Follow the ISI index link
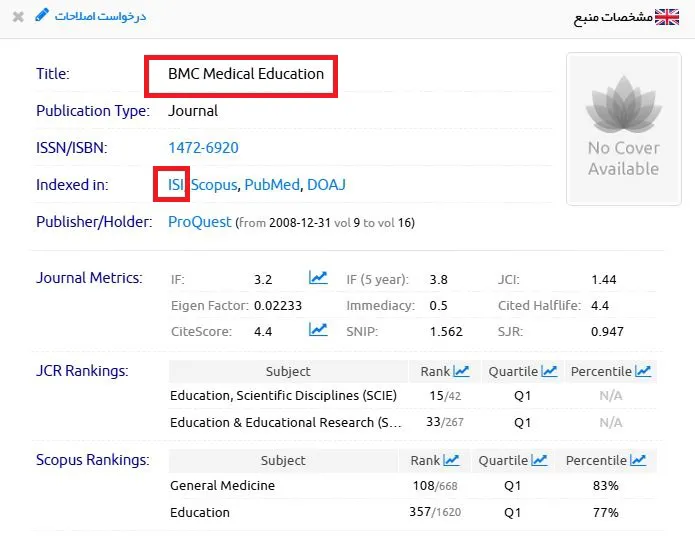Viewport: 695px width, 547px height. (x=176, y=184)
